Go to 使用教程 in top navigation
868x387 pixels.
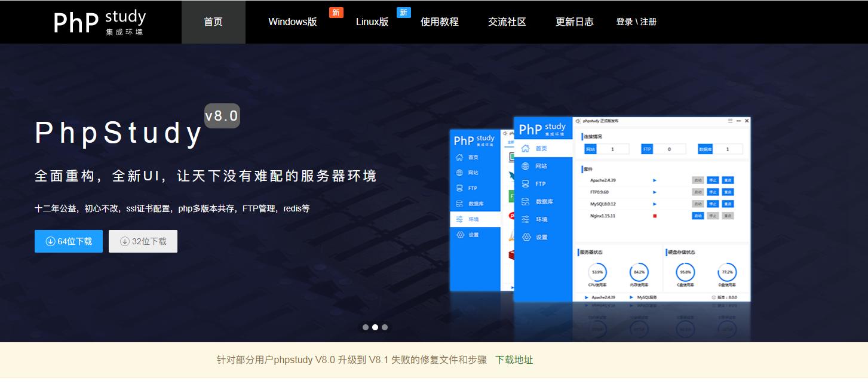coord(440,22)
